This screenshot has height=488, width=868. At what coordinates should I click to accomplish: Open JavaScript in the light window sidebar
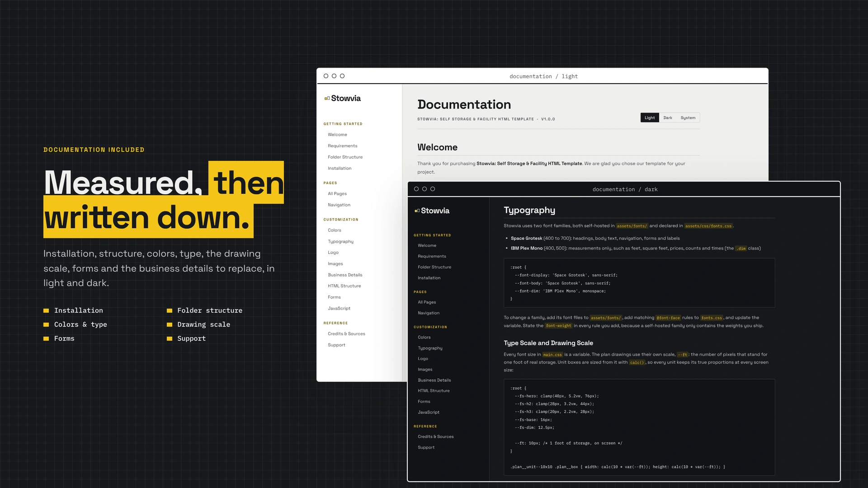(339, 309)
